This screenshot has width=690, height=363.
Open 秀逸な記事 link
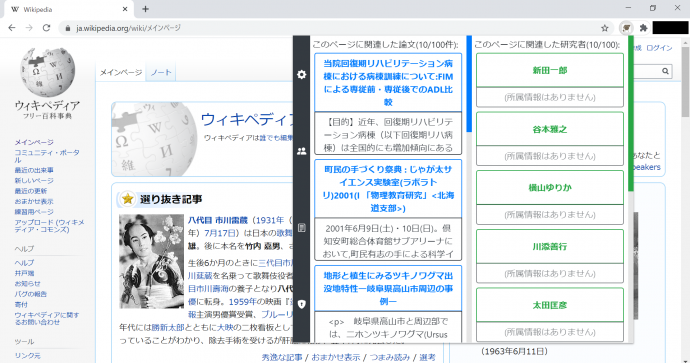click(282, 358)
